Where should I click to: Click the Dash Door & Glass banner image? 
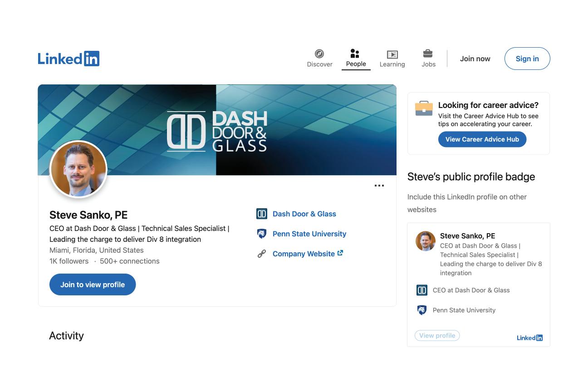click(217, 130)
